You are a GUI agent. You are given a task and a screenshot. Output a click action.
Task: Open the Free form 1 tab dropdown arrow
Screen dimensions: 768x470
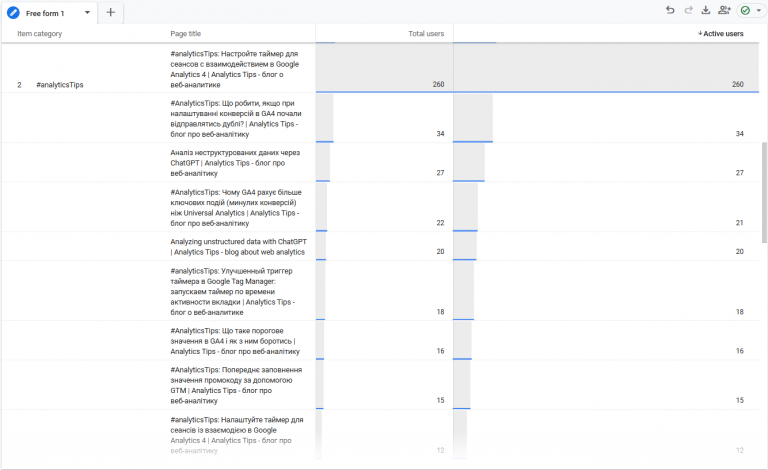(x=87, y=13)
